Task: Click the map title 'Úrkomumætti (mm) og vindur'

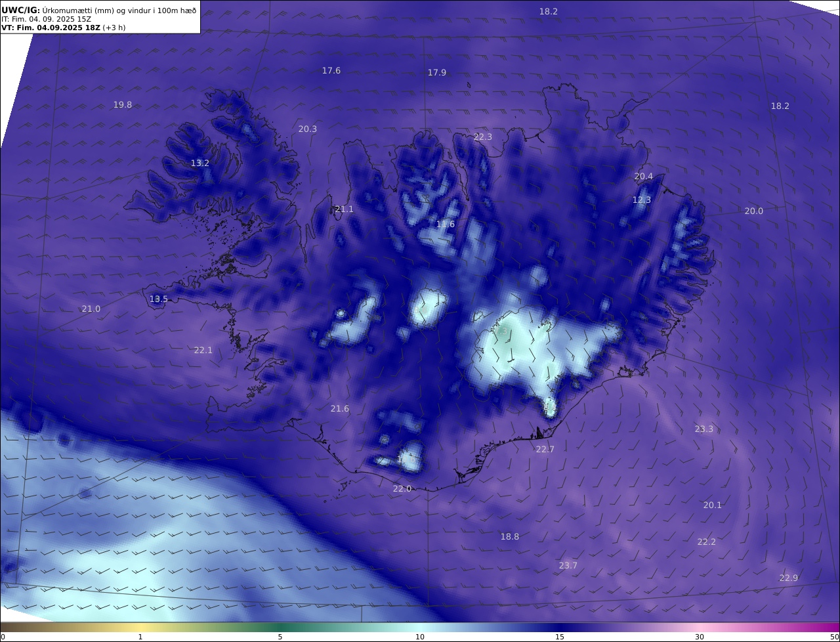Action: coord(95,10)
